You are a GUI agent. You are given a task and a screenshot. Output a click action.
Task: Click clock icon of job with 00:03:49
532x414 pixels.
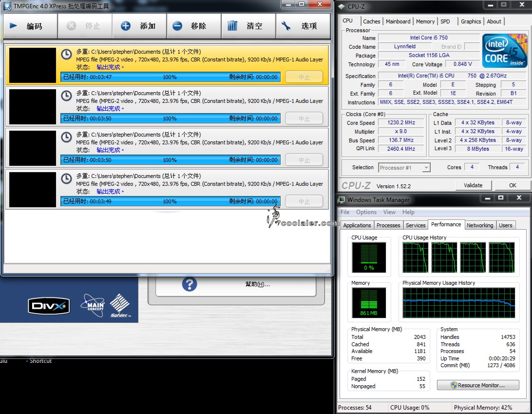(66, 178)
